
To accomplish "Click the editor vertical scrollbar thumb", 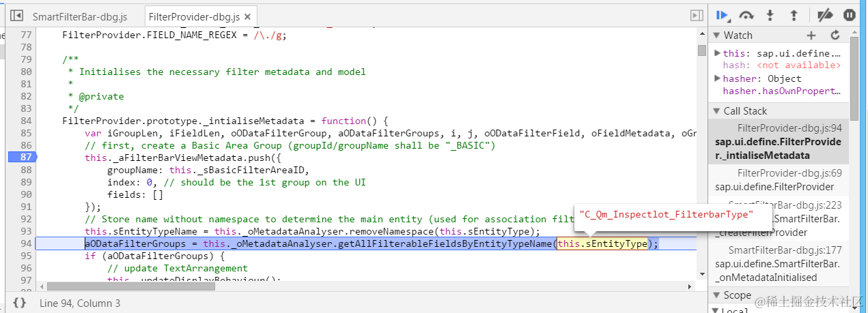I will (x=701, y=50).
